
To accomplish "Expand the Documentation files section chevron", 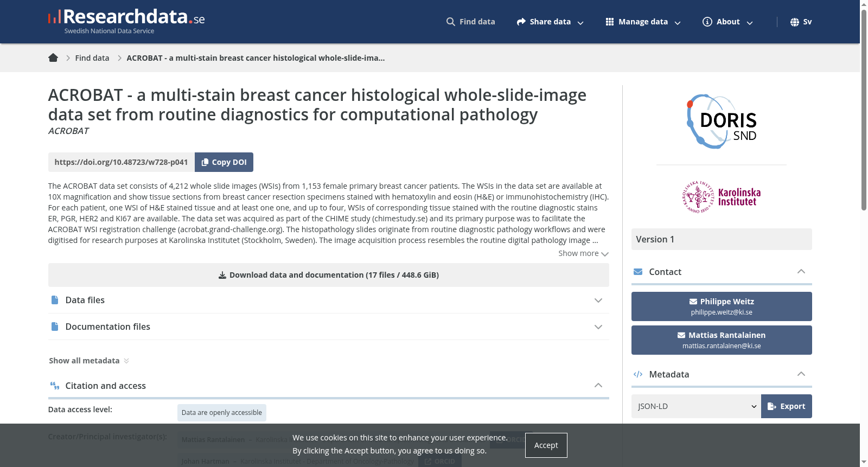I will click(x=598, y=327).
